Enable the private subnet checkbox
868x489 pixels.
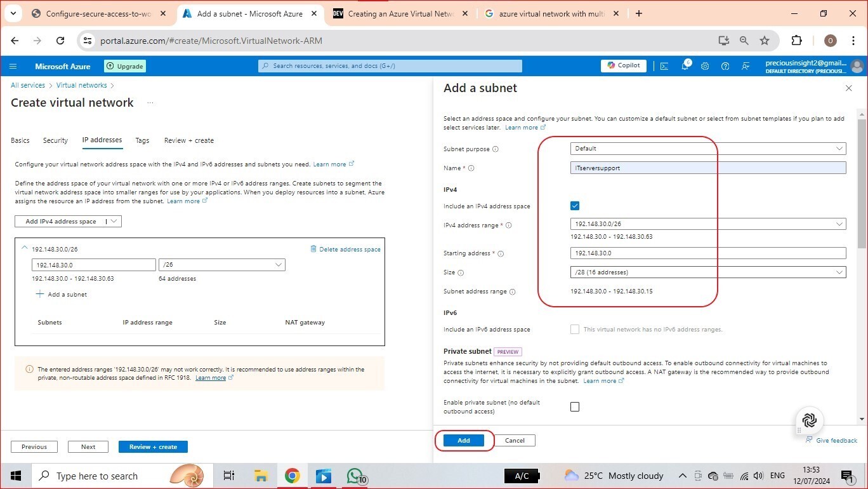[575, 407]
